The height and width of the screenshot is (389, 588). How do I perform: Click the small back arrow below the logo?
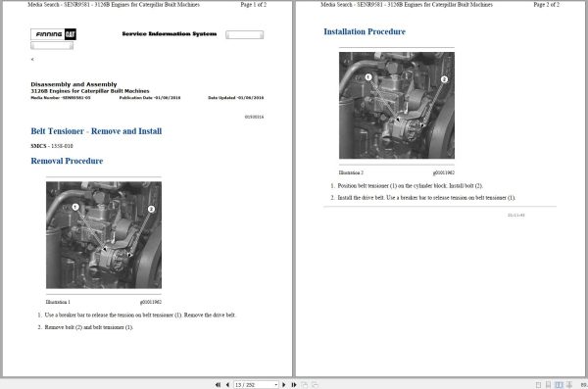pos(32,59)
